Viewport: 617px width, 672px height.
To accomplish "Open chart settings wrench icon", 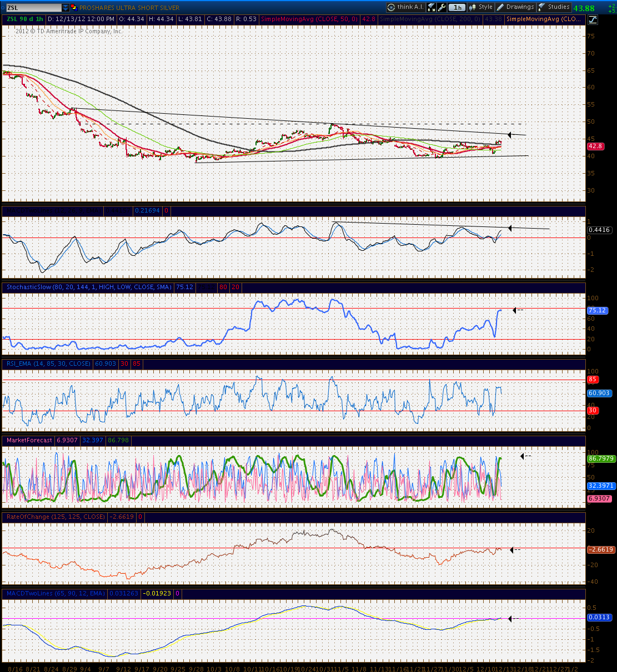I will click(442, 7).
